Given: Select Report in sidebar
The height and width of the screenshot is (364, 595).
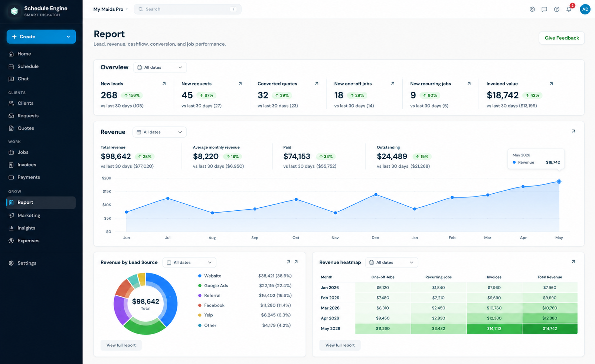Looking at the screenshot, I should click(x=41, y=203).
